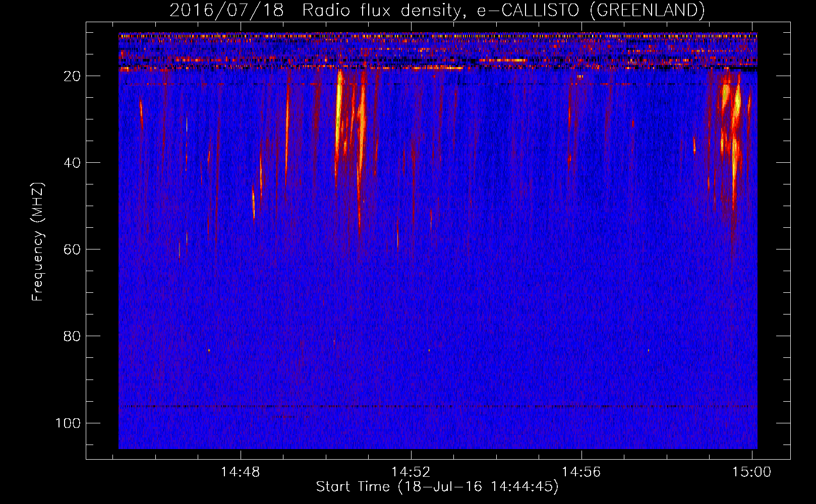816x504 pixels.
Task: Click the '60' frequency tick label
Action: tap(72, 249)
